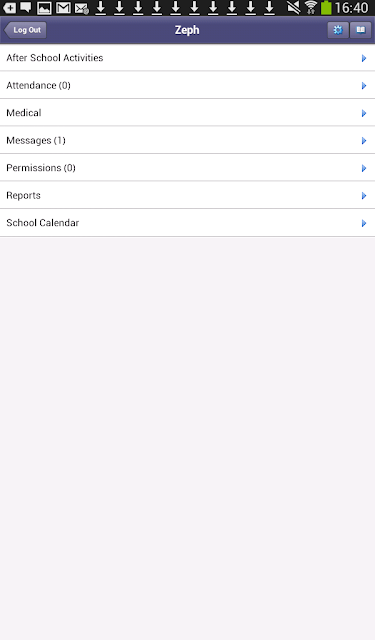
Task: Open Permissions (0) menu item
Action: coord(187,168)
